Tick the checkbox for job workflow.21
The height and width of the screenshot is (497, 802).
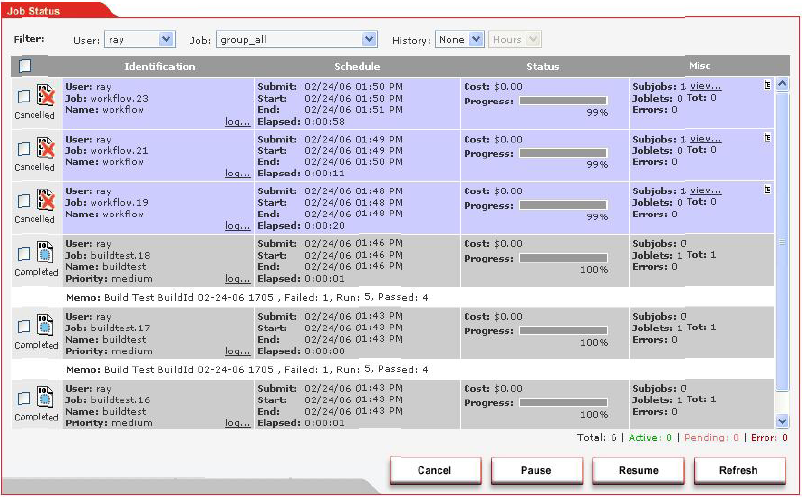(x=24, y=149)
